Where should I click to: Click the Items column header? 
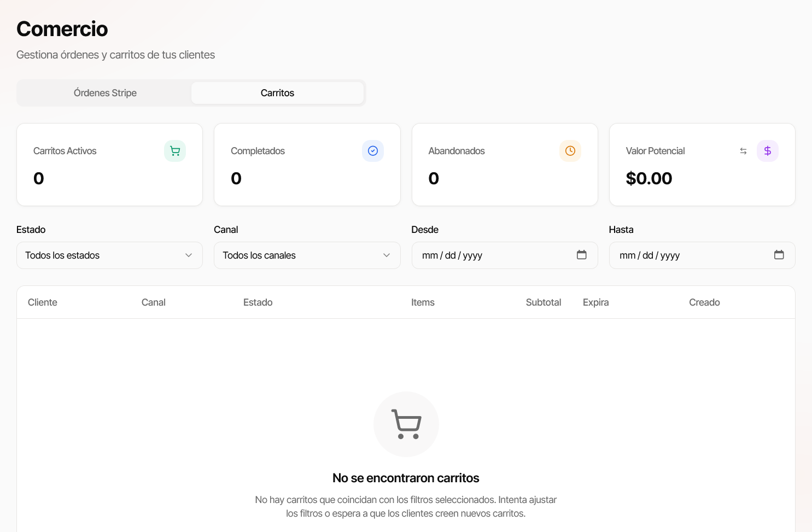coord(423,302)
